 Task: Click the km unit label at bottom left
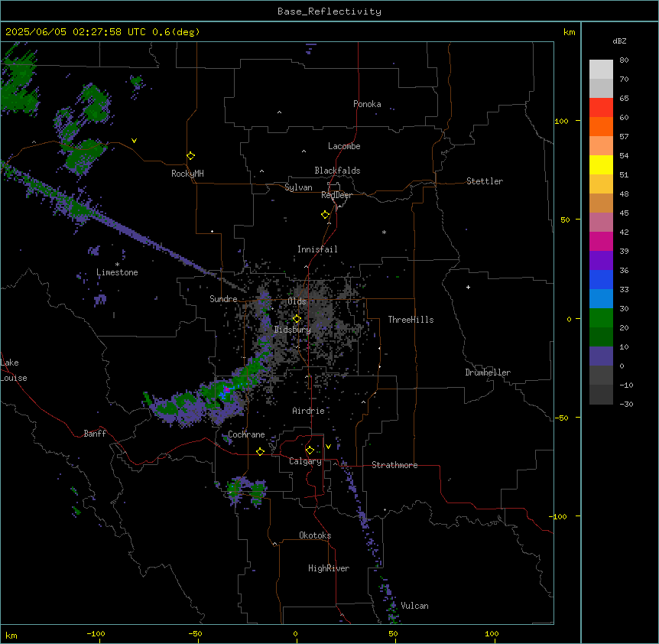[x=11, y=635]
